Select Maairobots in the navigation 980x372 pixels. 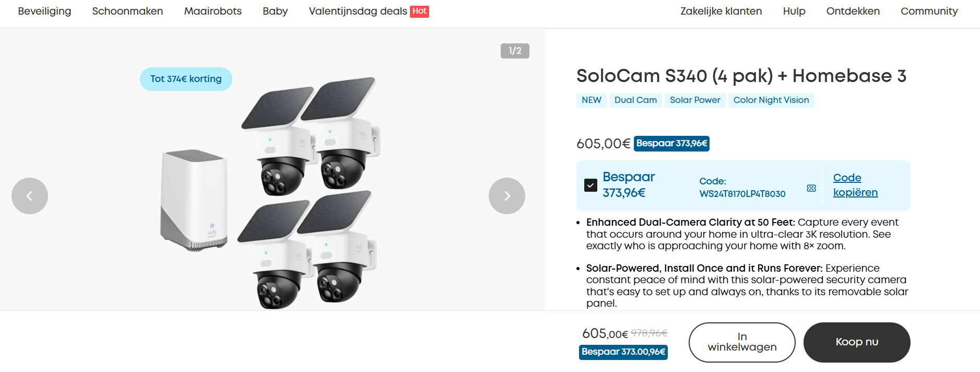[x=212, y=11]
